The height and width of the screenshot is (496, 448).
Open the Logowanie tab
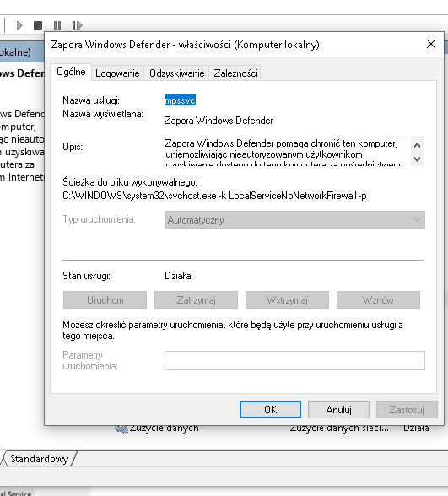tap(117, 73)
